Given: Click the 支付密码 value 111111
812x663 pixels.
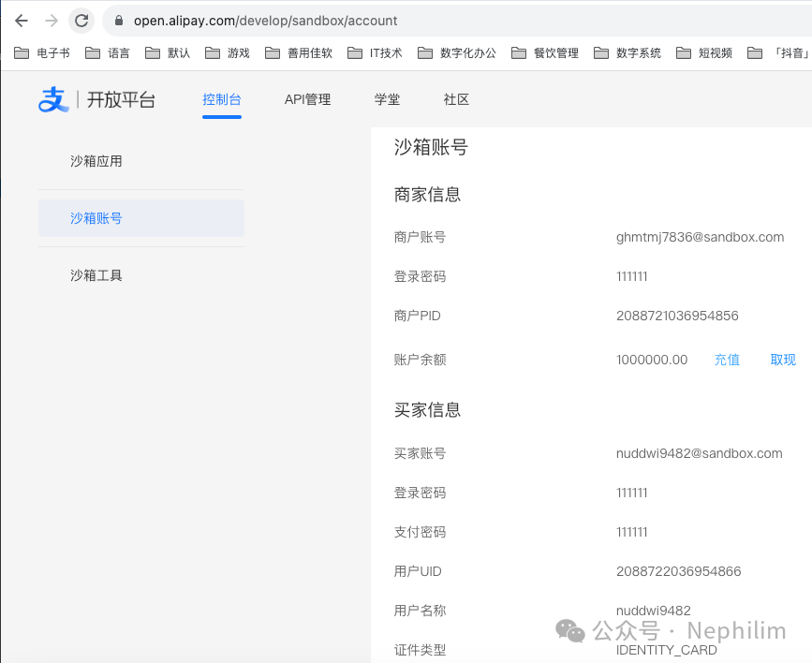Looking at the screenshot, I should tap(632, 532).
